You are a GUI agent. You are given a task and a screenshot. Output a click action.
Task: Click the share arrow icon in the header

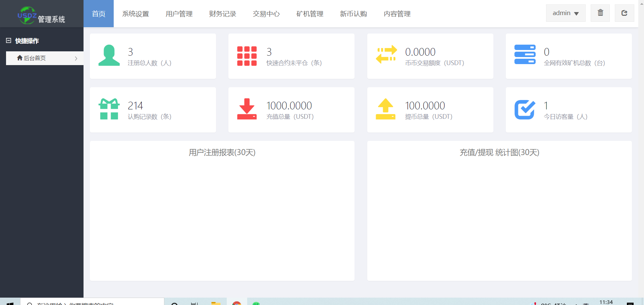[624, 13]
